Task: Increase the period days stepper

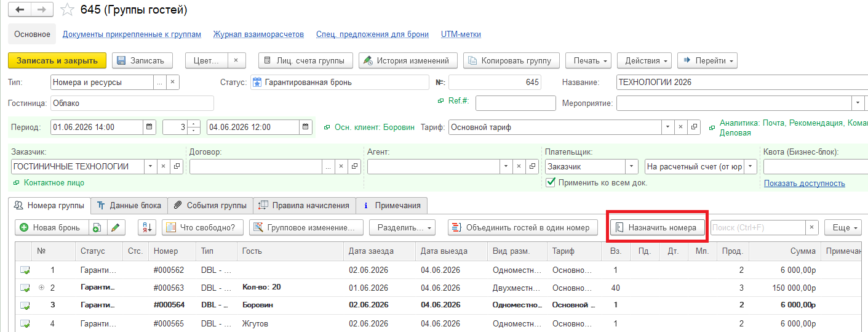Action: click(194, 124)
